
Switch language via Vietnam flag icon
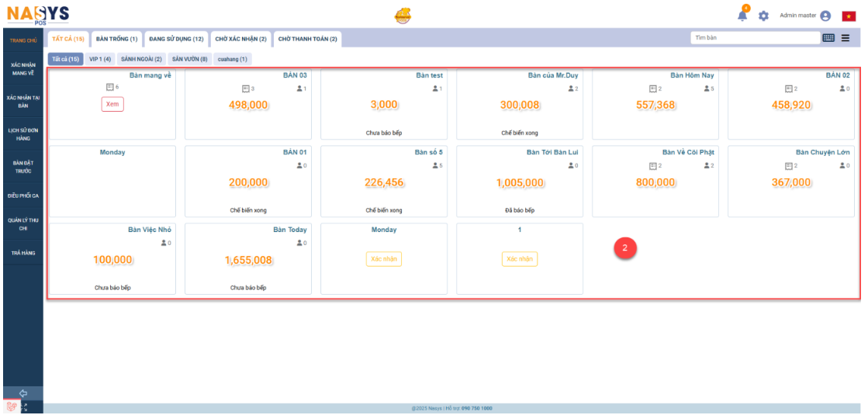point(849,16)
